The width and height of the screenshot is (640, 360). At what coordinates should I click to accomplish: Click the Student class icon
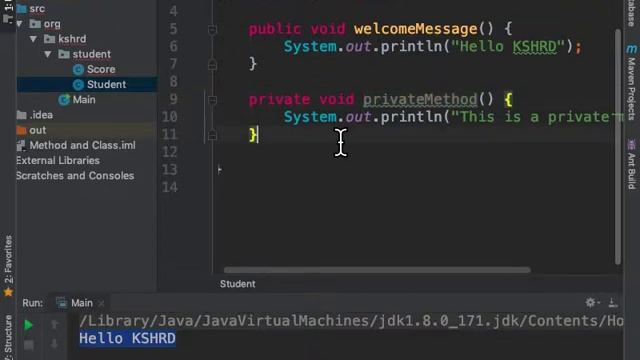78,85
